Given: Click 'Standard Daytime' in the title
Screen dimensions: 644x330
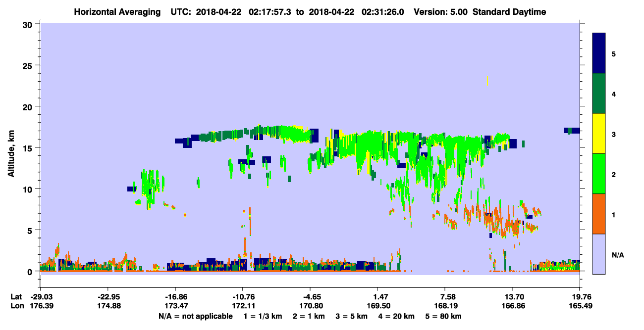Looking at the screenshot, I should pos(509,12).
